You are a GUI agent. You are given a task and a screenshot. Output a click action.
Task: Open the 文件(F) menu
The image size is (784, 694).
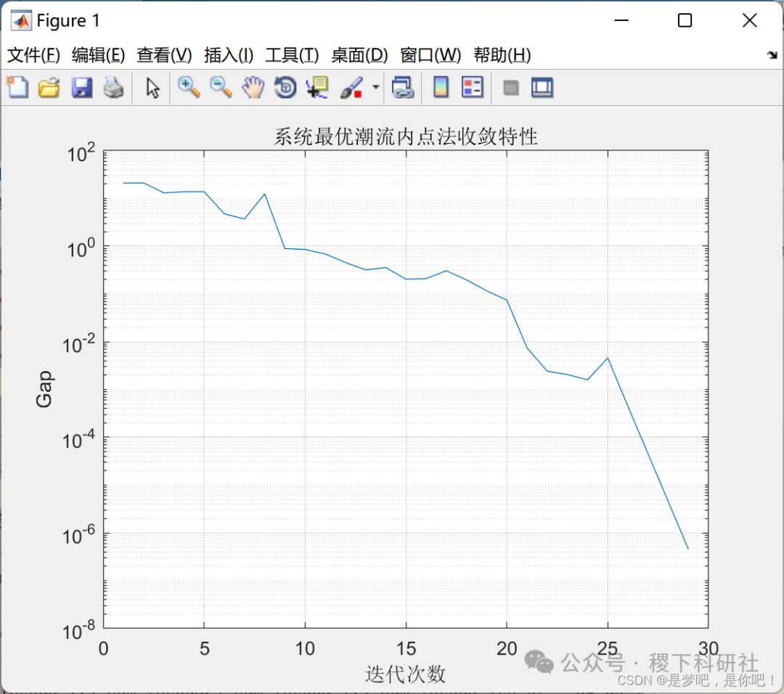point(33,55)
